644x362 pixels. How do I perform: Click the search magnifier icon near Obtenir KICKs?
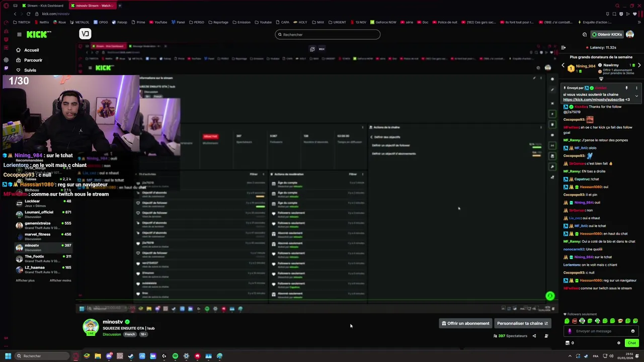coord(585,35)
